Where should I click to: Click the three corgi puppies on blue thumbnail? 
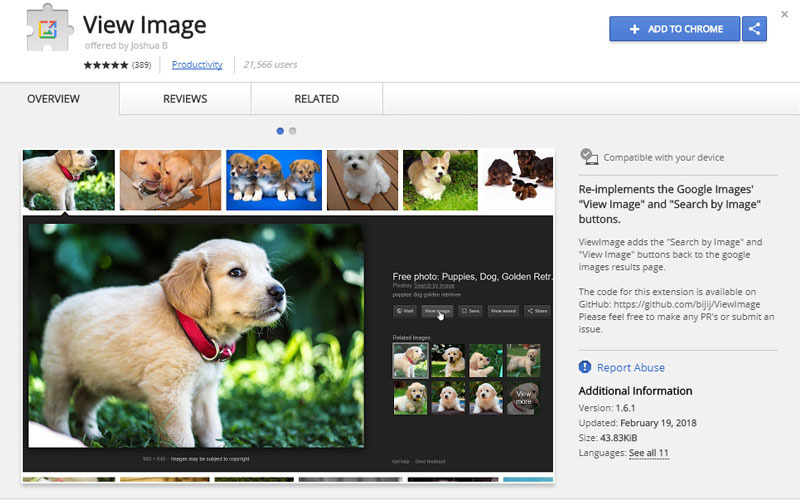[274, 180]
